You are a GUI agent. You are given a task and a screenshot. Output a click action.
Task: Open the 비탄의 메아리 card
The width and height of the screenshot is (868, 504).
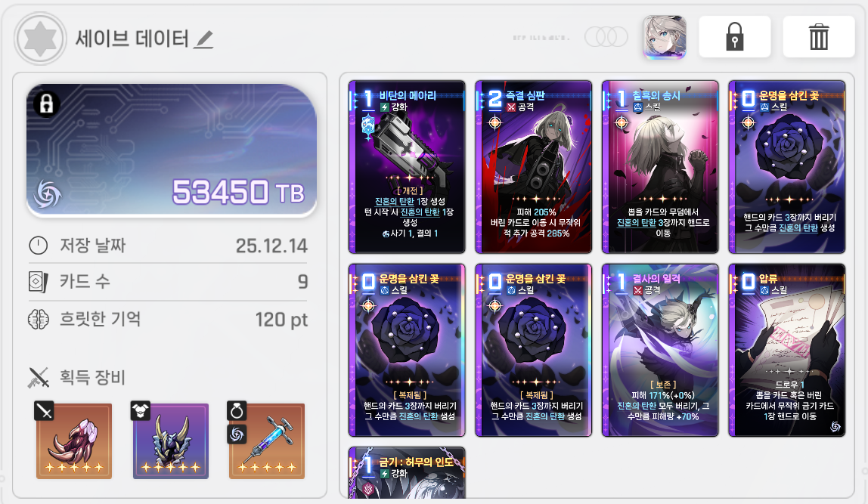(407, 166)
